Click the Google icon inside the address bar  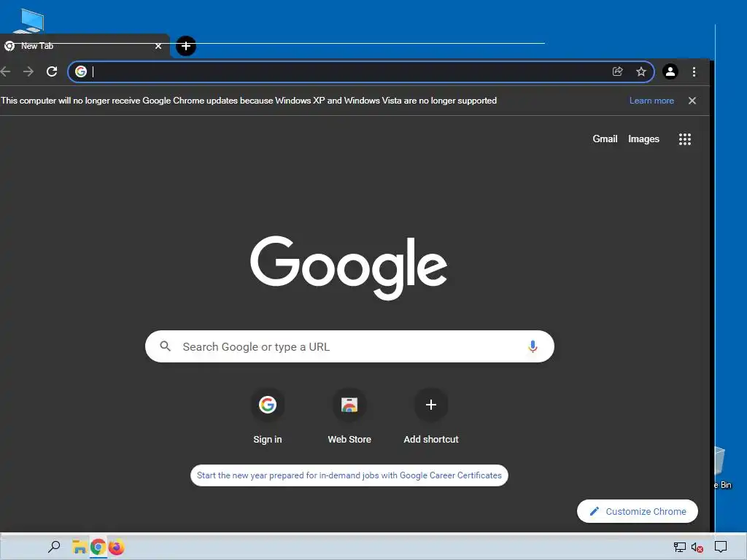coord(81,71)
